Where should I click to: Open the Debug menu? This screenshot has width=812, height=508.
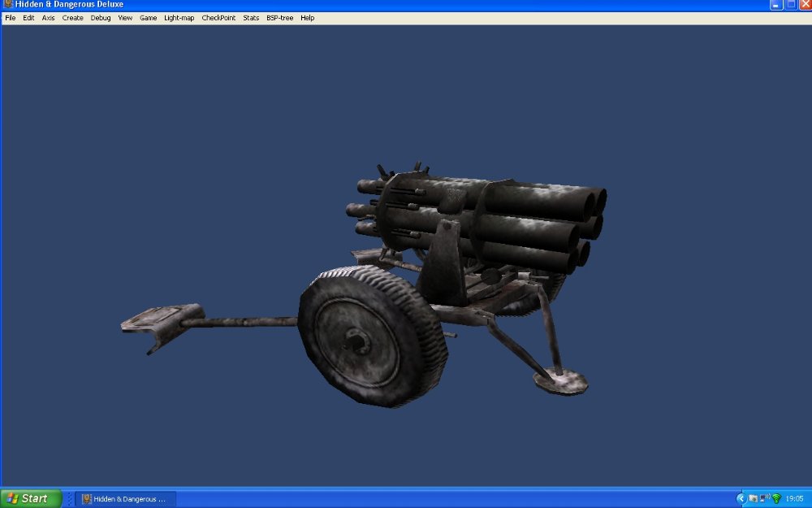click(x=101, y=18)
